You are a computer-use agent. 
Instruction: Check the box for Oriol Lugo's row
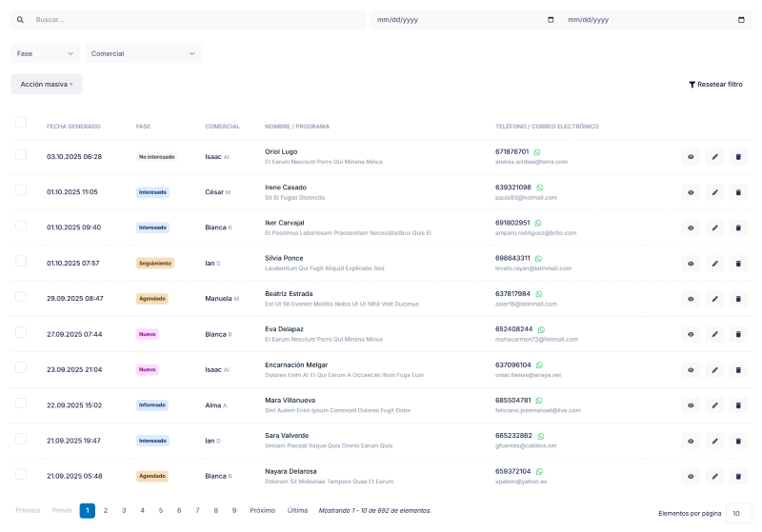click(x=21, y=156)
